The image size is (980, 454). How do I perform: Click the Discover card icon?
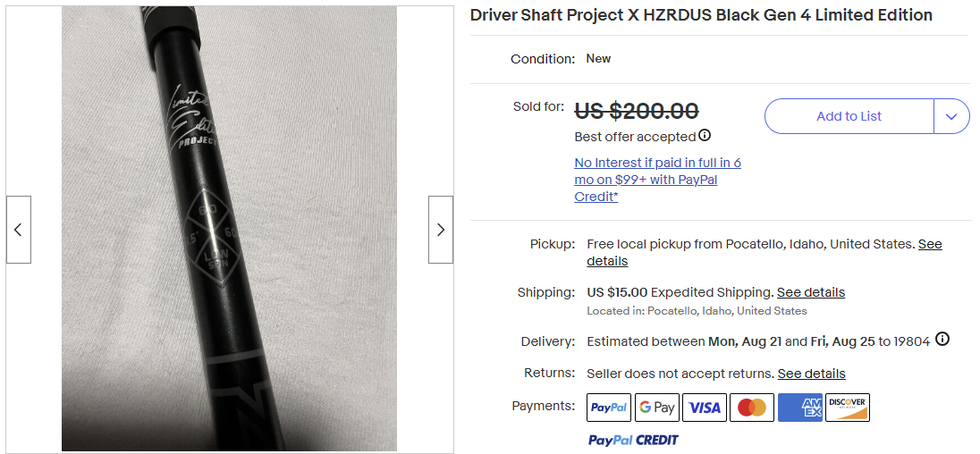click(847, 408)
